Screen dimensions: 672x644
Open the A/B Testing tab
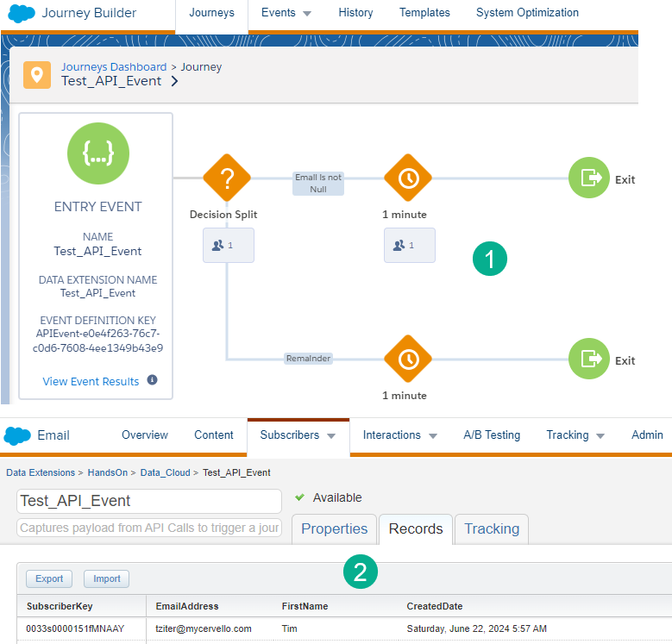tap(492, 435)
